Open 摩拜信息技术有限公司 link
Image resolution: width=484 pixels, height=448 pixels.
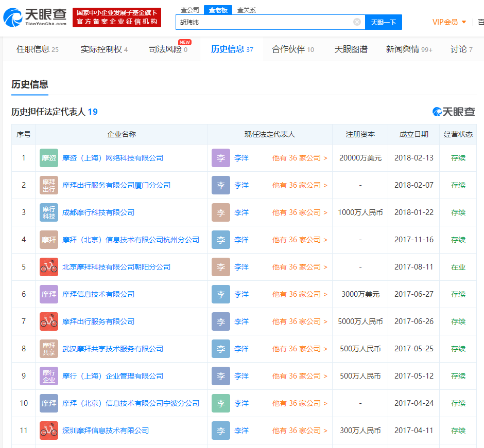coord(98,294)
